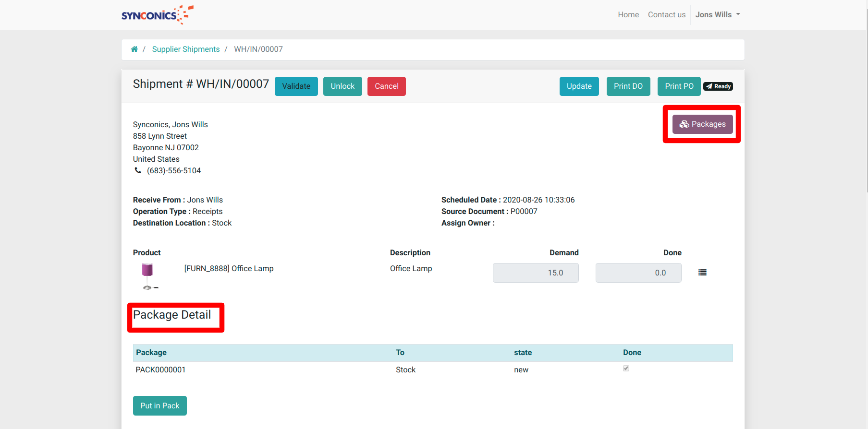Image resolution: width=868 pixels, height=429 pixels.
Task: Click the Print PO button
Action: (679, 86)
